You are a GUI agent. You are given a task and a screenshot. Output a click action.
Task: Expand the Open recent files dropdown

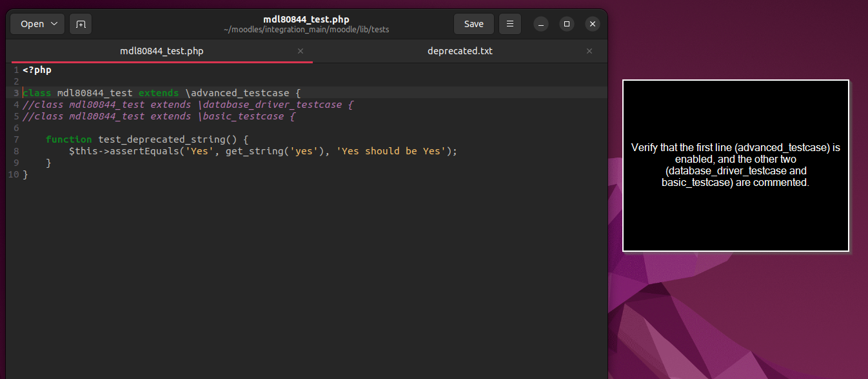click(x=38, y=24)
